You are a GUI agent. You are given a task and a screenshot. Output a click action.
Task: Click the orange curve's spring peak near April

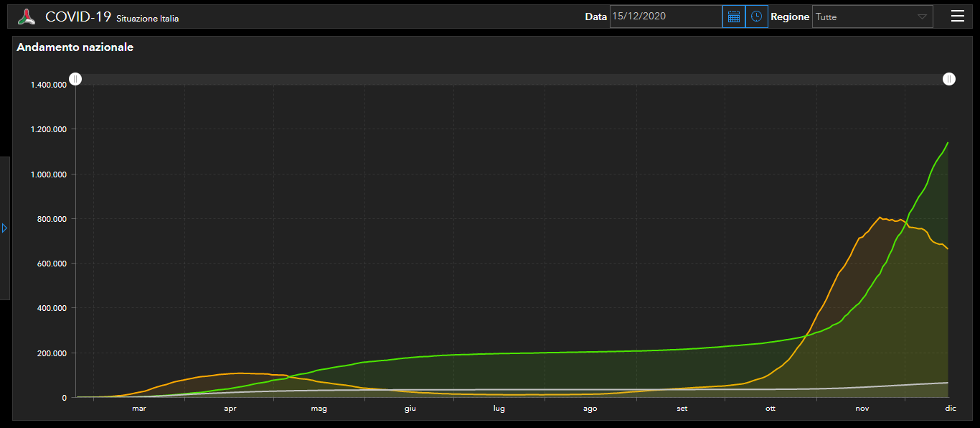click(x=240, y=373)
